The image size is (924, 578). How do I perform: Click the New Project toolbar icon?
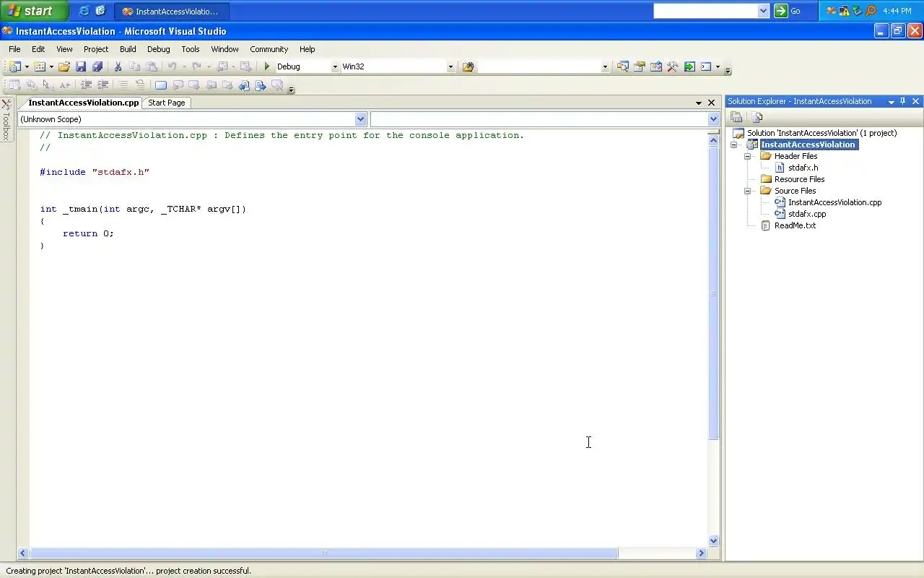point(14,66)
